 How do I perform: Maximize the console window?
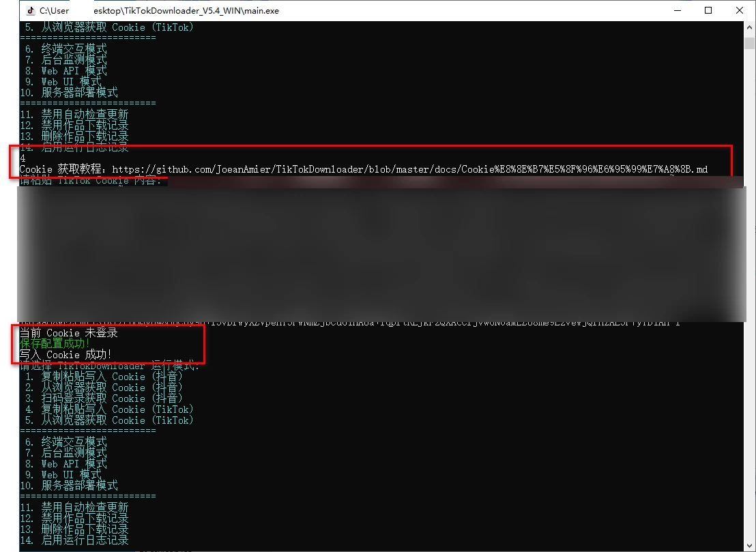[708, 10]
